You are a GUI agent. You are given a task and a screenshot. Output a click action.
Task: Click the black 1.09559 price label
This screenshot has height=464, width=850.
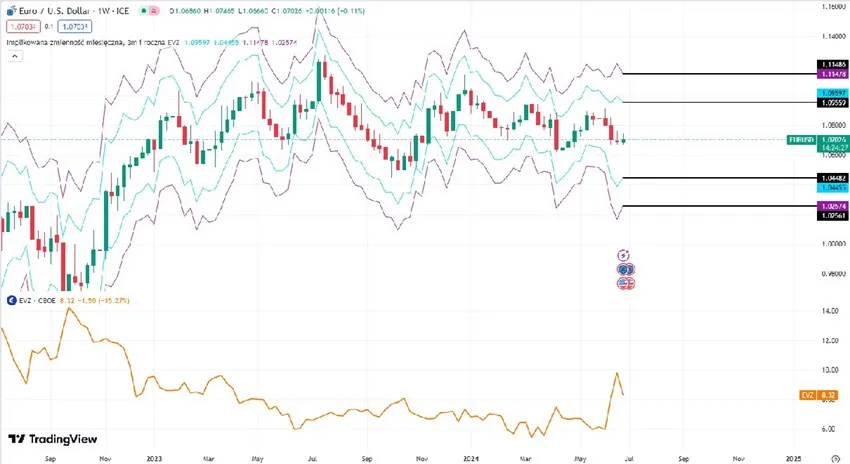(833, 102)
